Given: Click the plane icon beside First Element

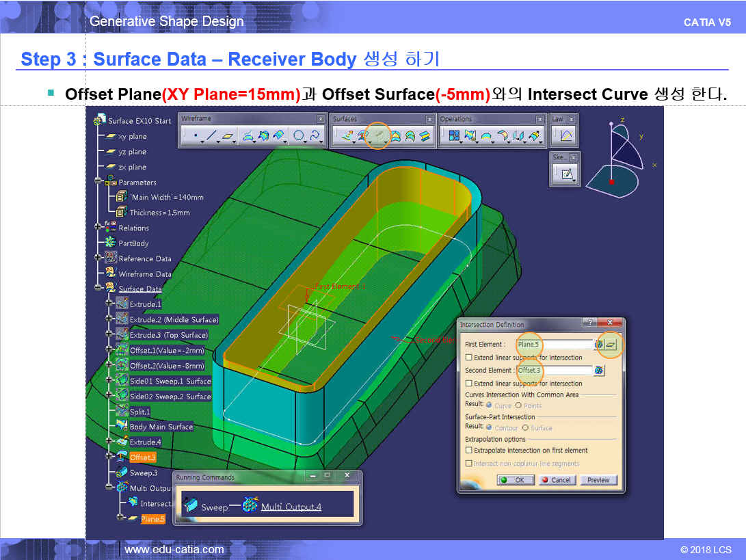Looking at the screenshot, I should 611,344.
